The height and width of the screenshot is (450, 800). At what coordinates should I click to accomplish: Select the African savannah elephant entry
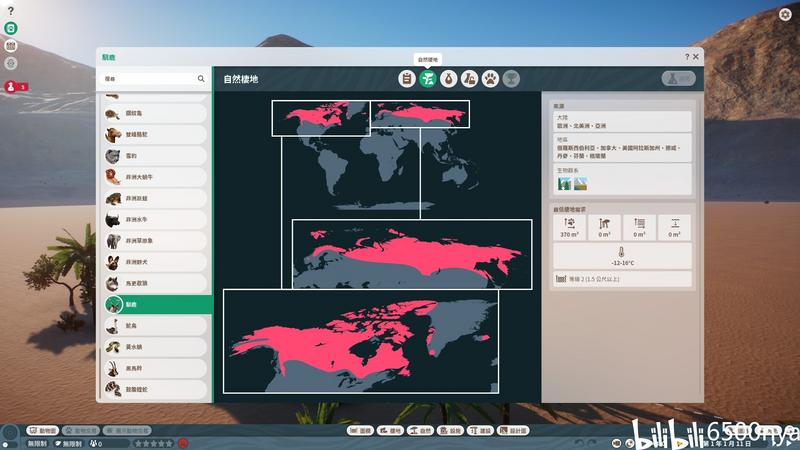pos(155,241)
